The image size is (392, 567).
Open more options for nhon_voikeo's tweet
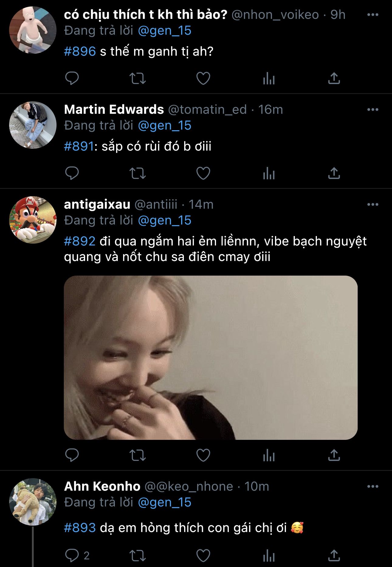pos(373,15)
